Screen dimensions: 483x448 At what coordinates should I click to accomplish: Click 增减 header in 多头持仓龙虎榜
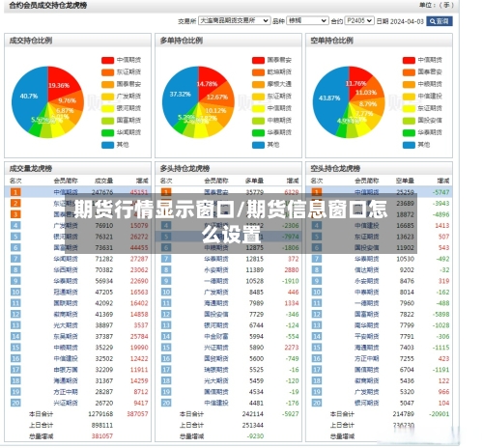coord(293,181)
